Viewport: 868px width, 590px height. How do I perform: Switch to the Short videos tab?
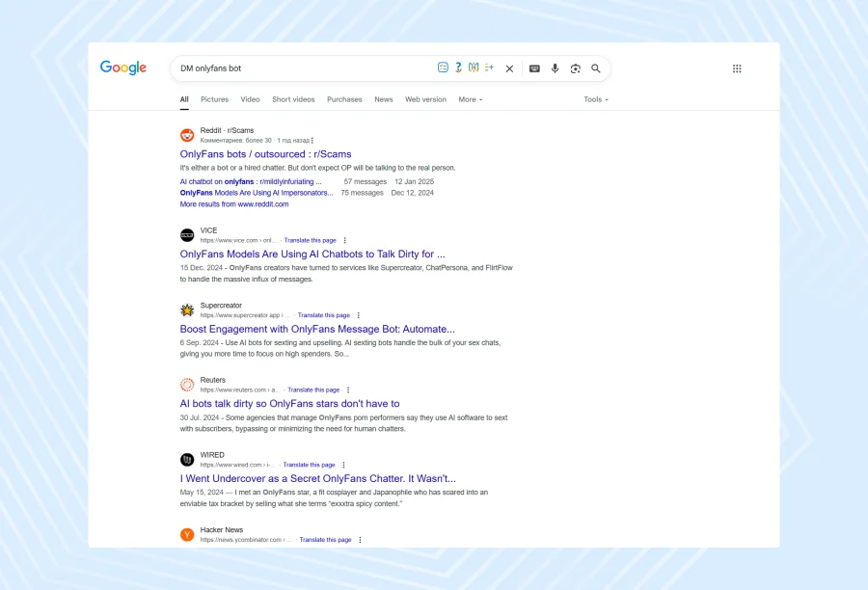point(293,99)
